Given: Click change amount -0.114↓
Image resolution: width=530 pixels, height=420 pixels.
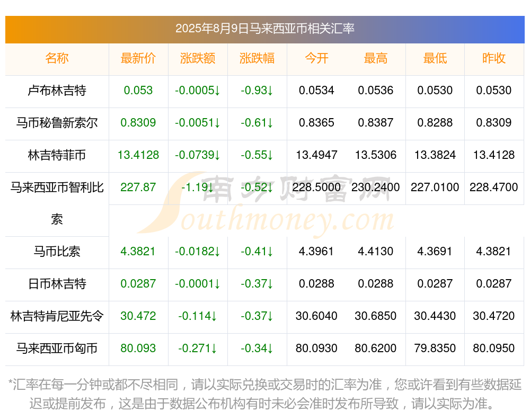Looking at the screenshot, I should click(197, 316).
